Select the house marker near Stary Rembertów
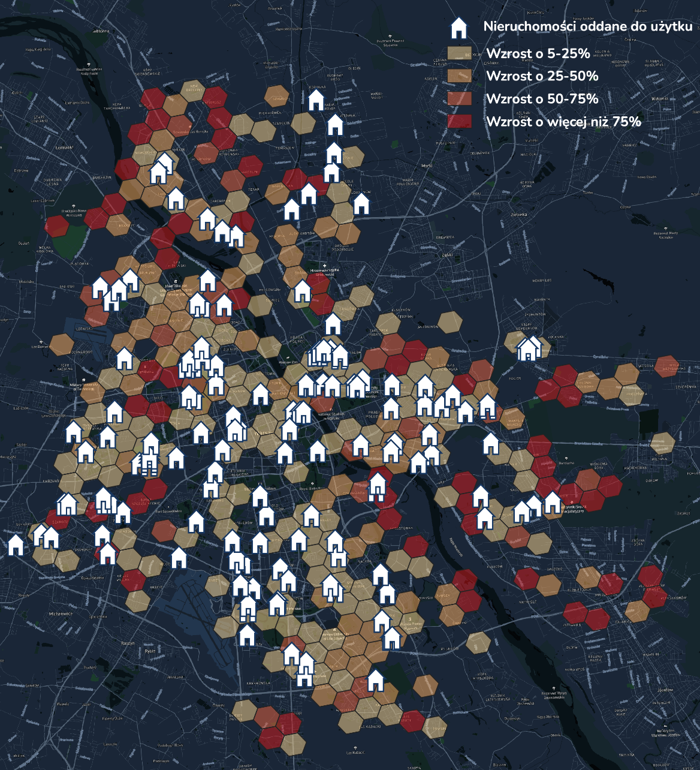Image resolution: width=700 pixels, height=770 pixels. pos(528,349)
